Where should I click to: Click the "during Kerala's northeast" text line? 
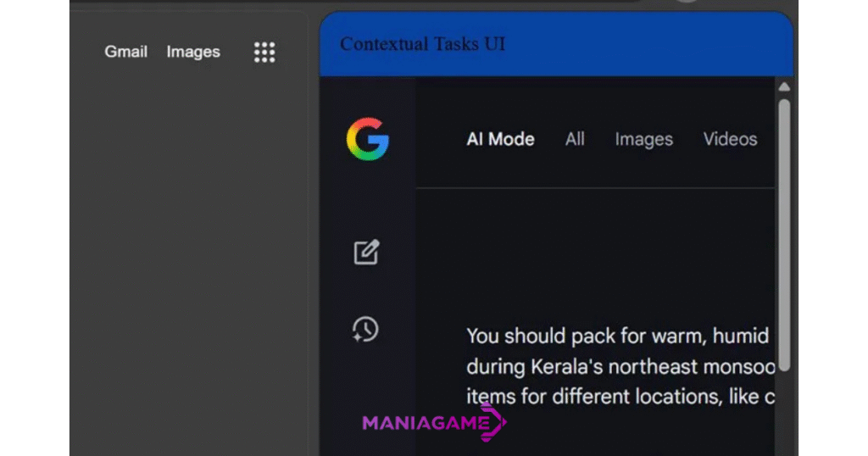coord(620,367)
